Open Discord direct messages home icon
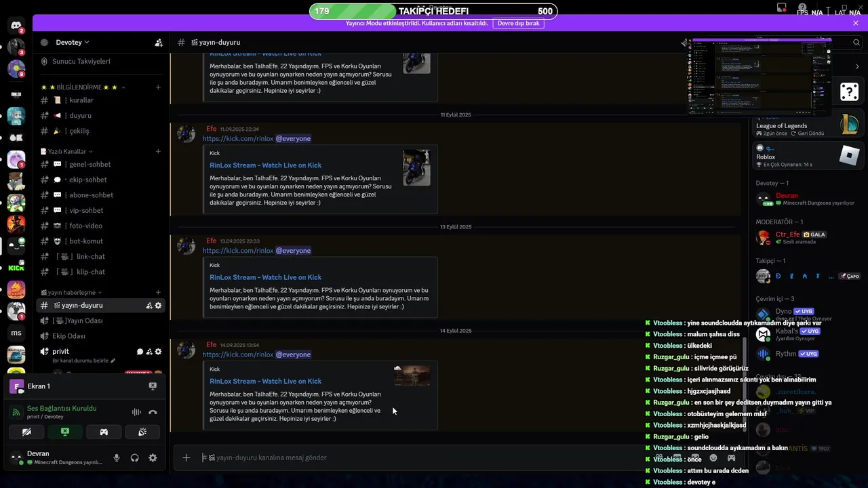 point(16,26)
